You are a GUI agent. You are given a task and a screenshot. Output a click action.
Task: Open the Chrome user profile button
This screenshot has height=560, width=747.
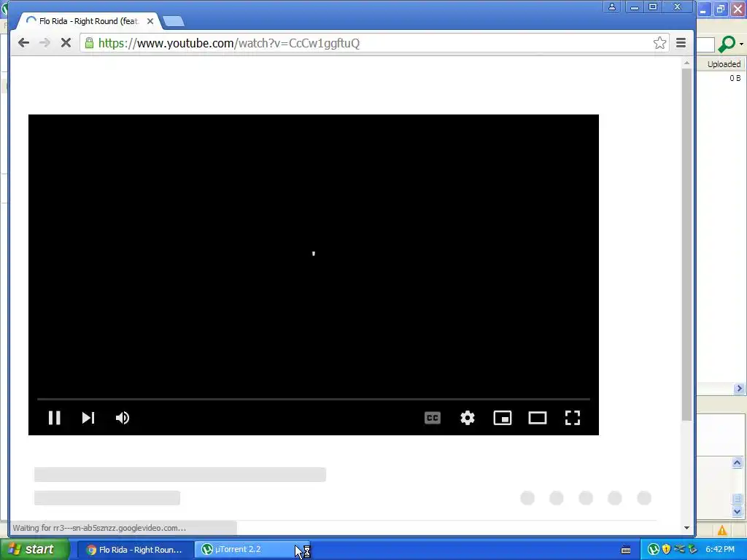(612, 7)
